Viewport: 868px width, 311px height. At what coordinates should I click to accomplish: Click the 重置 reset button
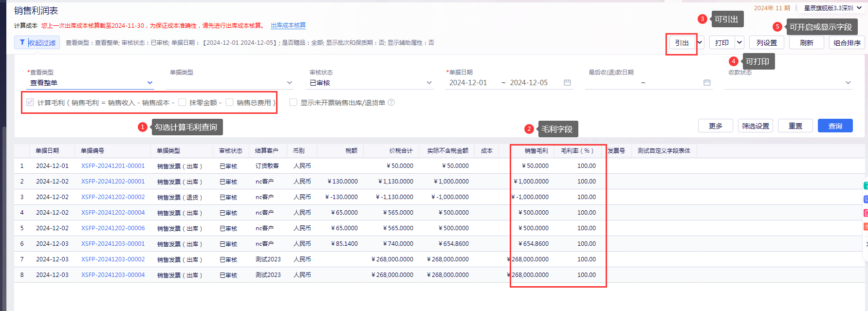pyautogui.click(x=795, y=126)
